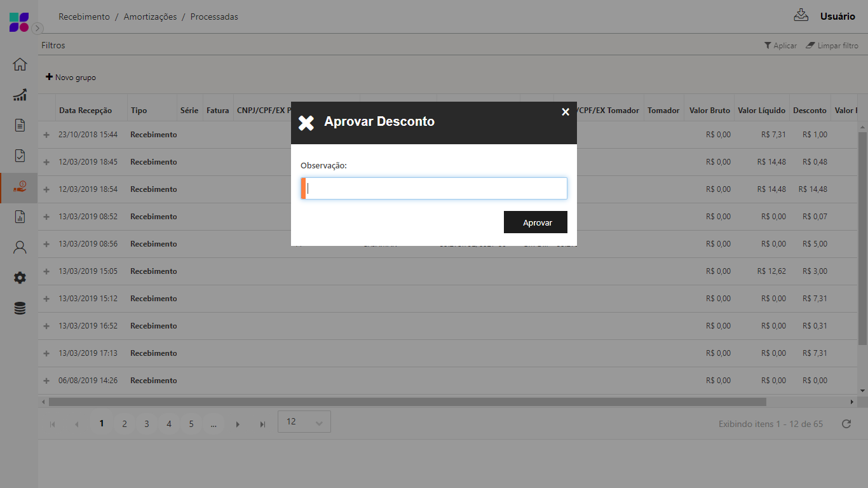This screenshot has width=868, height=488.
Task: Expand the row dated 23/10/2018 15:44
Action: [46, 135]
